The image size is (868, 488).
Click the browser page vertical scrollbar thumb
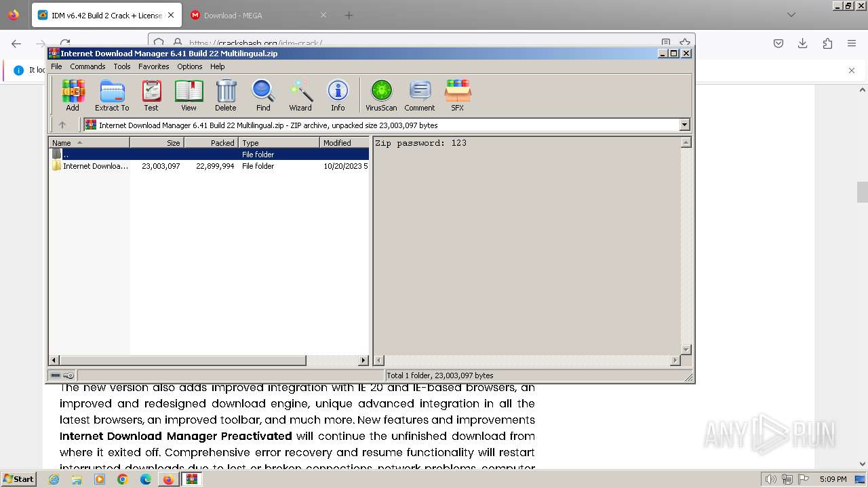click(863, 192)
